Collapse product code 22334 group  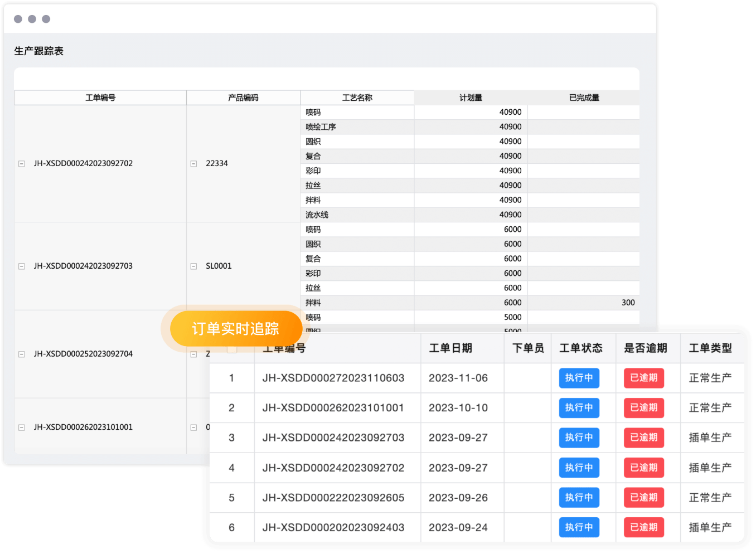193,164
